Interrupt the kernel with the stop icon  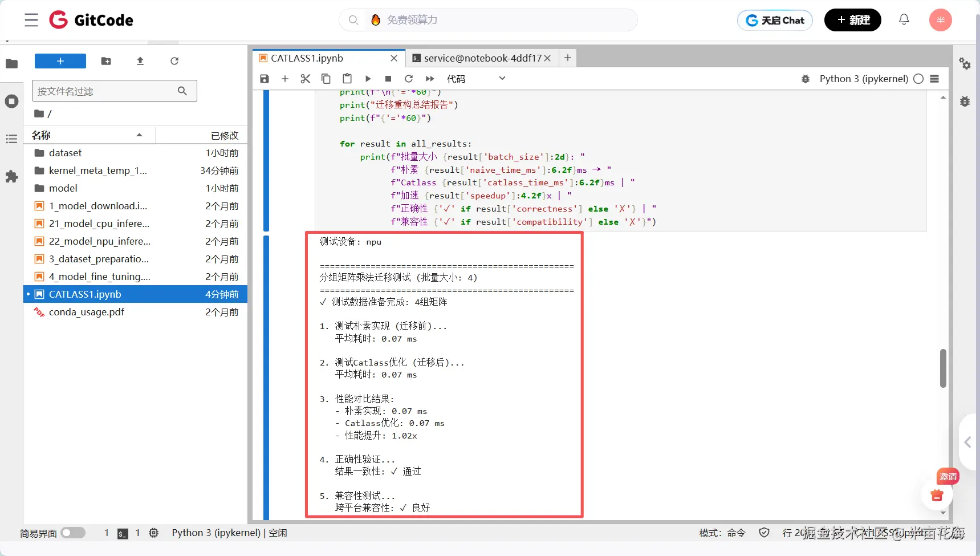click(388, 79)
